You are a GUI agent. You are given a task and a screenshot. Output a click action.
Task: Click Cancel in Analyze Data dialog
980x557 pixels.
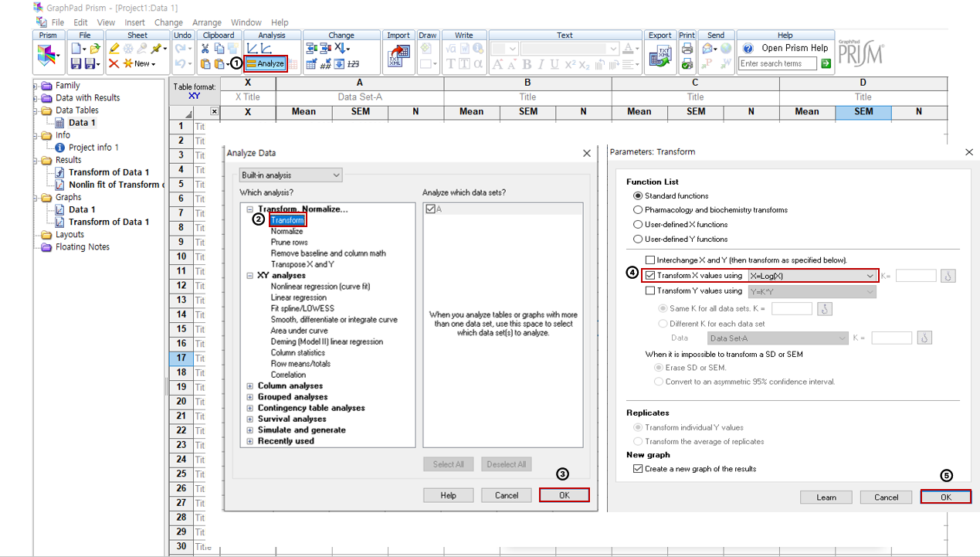[507, 495]
